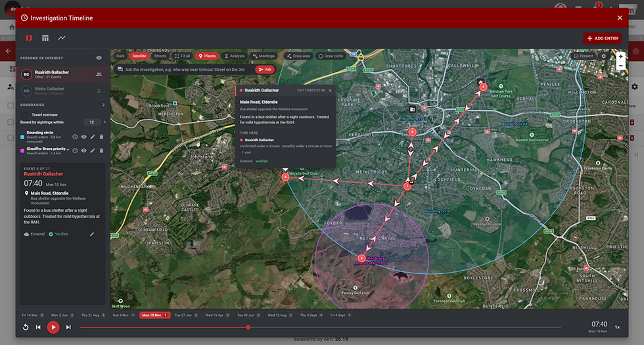Select the Wed 12 Aug date tab

(x=280, y=315)
